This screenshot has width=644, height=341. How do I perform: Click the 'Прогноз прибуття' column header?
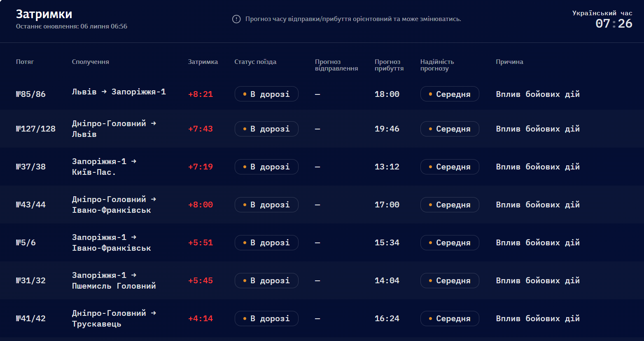389,65
